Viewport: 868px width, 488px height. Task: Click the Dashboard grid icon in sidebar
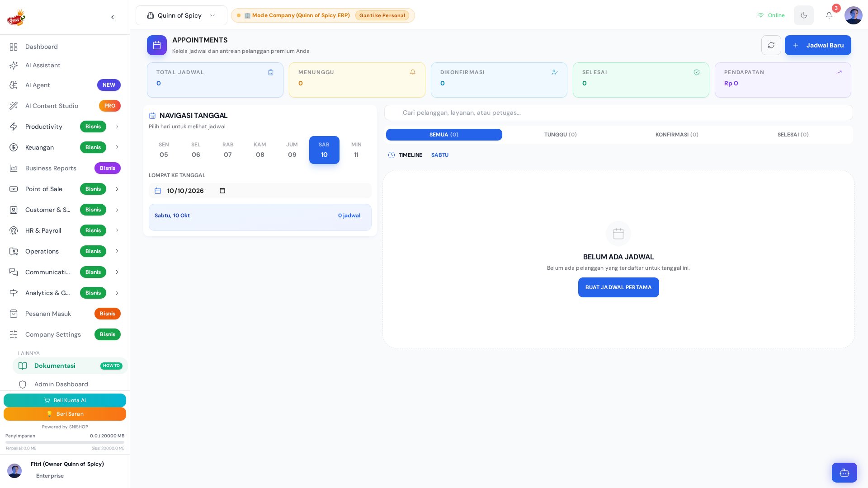(x=14, y=47)
